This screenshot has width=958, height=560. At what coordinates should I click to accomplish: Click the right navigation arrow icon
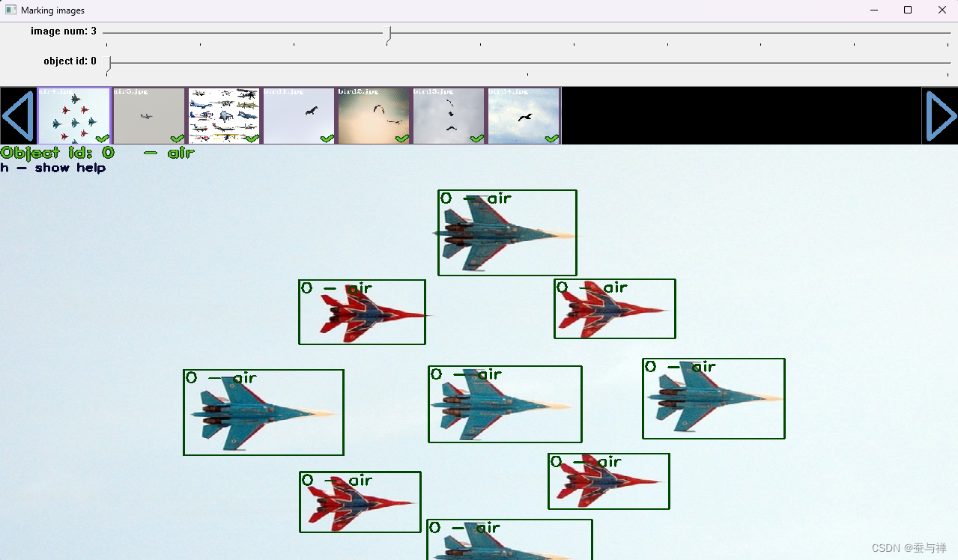(x=941, y=116)
